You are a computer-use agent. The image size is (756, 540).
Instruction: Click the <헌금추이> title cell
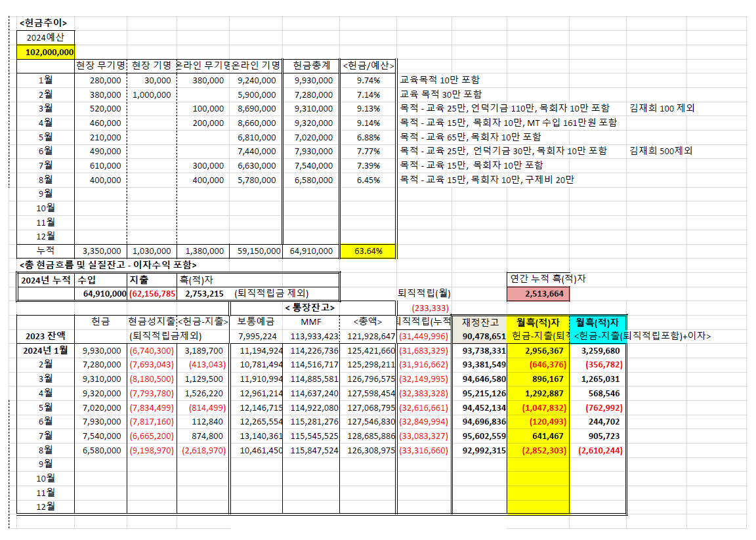point(43,23)
